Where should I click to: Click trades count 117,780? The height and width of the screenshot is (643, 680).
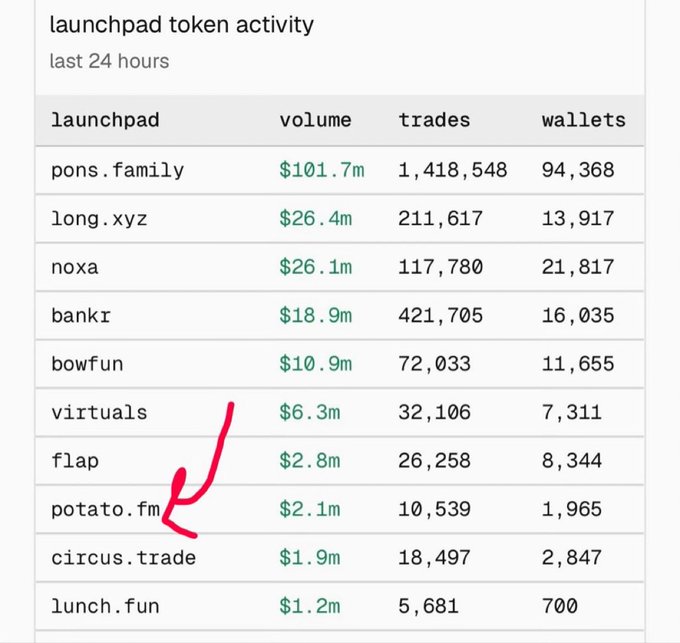coord(440,268)
